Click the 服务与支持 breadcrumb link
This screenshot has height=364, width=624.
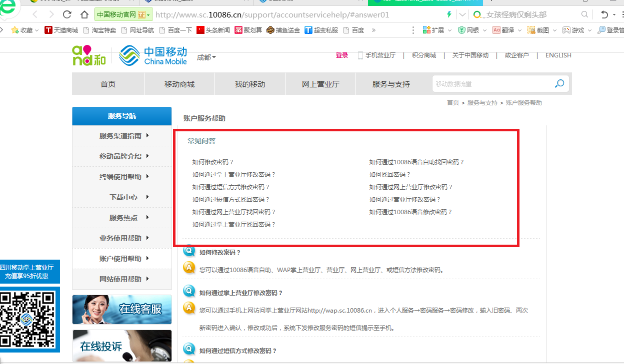(x=482, y=102)
